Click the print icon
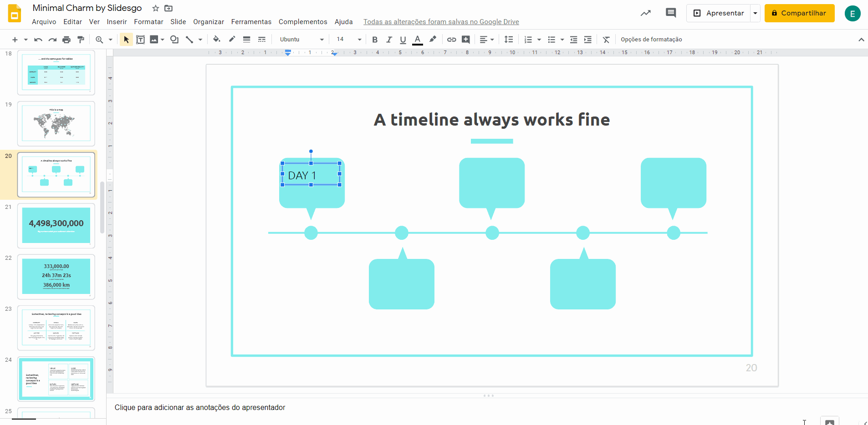This screenshot has height=425, width=868. [66, 40]
